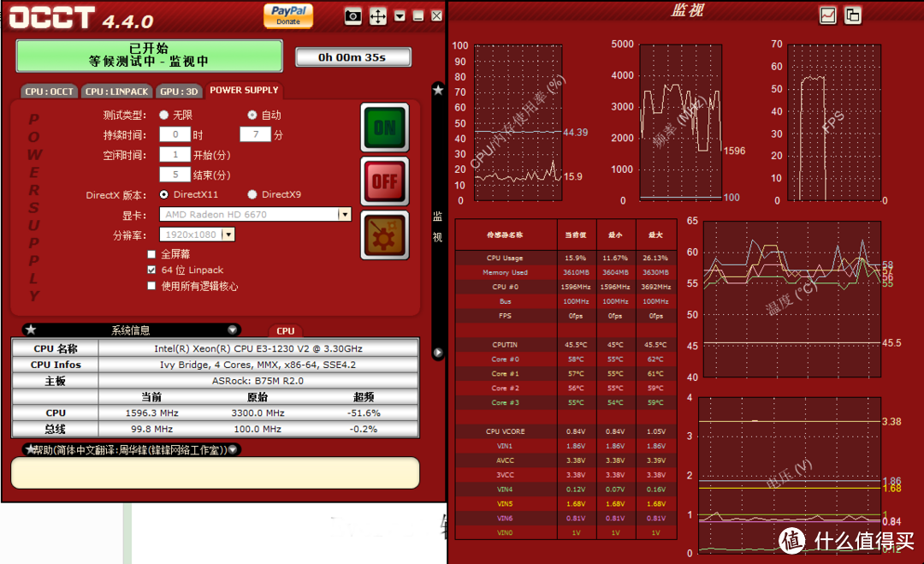Select the 无限 test type radio button
Viewport: 924px width, 564px height.
pos(163,115)
